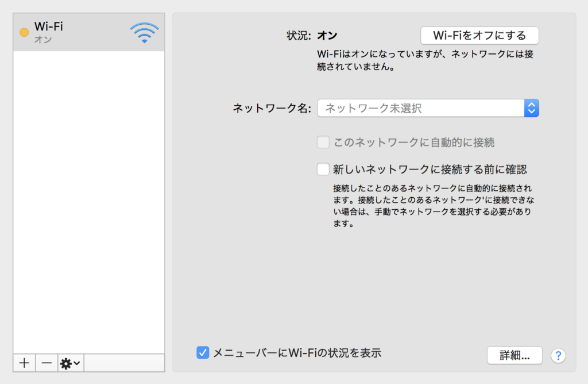Add a new network service with plus

24,363
